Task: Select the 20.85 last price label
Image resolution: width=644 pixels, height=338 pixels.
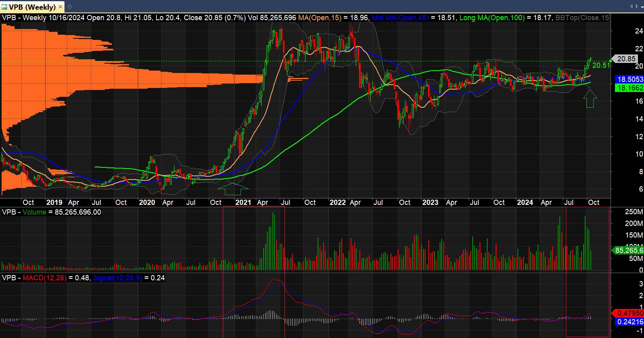Action: (x=626, y=59)
